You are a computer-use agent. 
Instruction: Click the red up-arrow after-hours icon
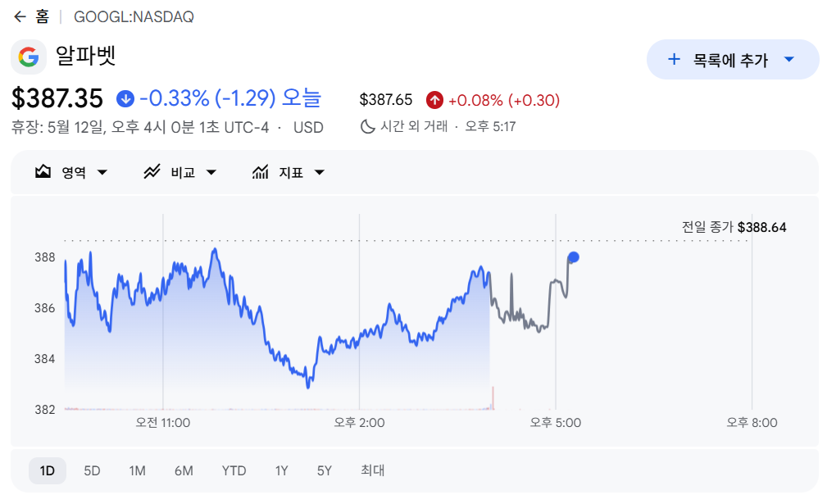434,100
